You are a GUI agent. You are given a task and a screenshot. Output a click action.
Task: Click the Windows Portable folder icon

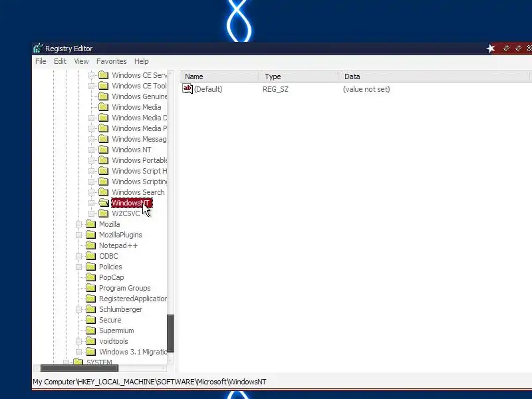tap(104, 160)
